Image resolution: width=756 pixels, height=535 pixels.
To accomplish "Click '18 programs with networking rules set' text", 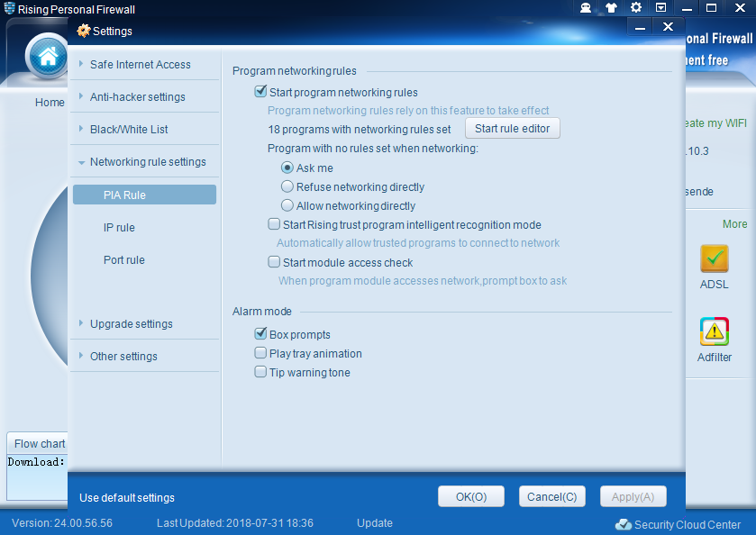I will (360, 129).
